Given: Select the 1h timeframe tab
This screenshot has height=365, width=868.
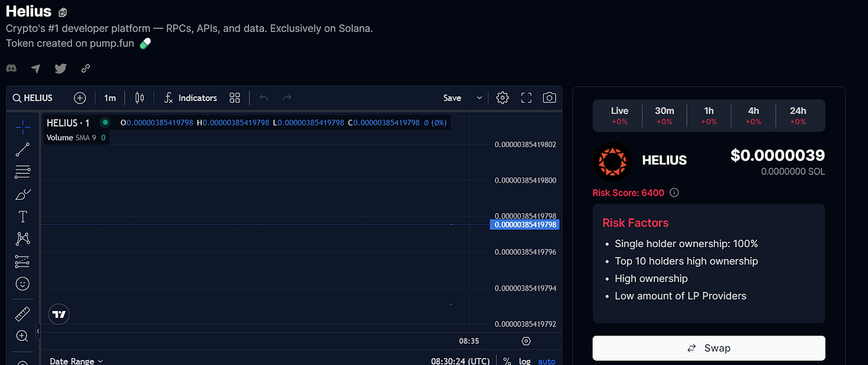Looking at the screenshot, I should coord(709,115).
